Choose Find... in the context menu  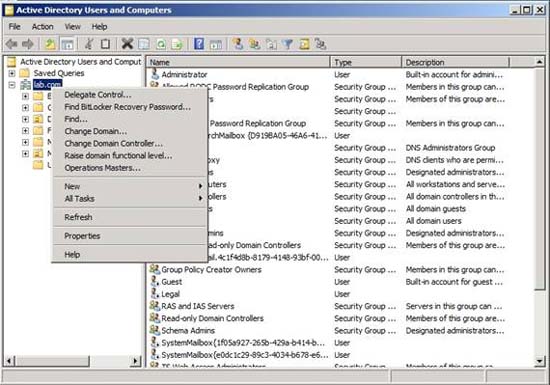(x=129, y=119)
